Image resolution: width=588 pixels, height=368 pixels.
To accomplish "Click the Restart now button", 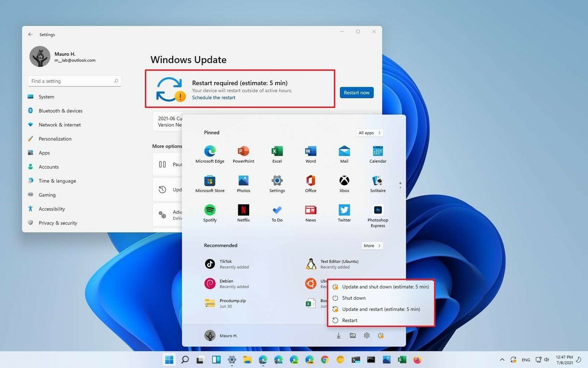I will pos(356,93).
